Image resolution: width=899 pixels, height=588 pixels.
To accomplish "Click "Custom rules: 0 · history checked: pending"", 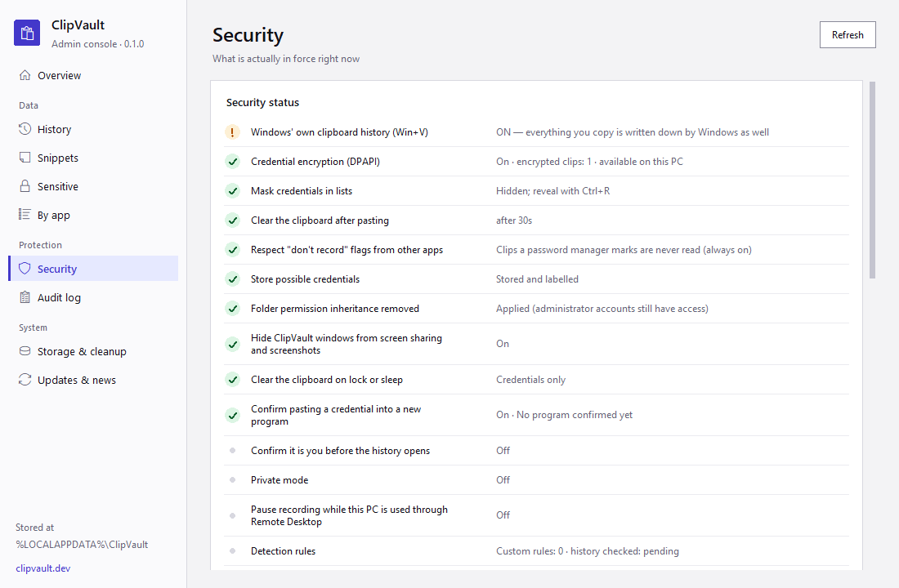I will coord(588,550).
